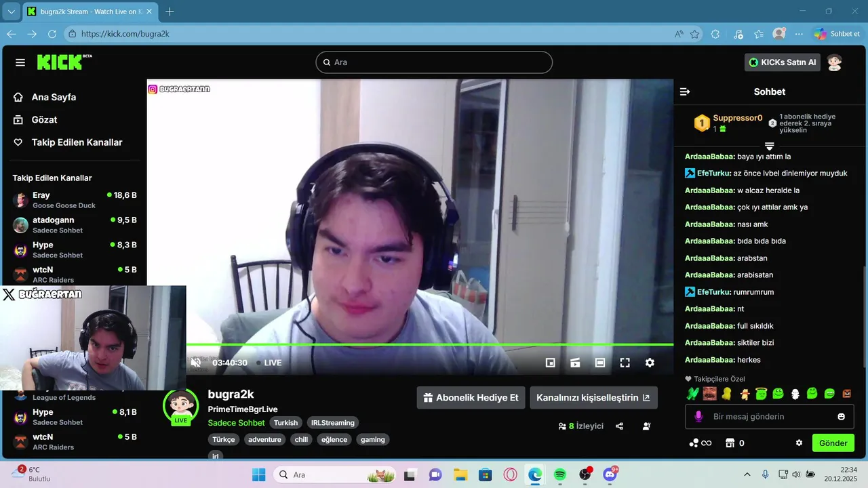Open Discord from taskbar
868x488 pixels.
(x=610, y=474)
